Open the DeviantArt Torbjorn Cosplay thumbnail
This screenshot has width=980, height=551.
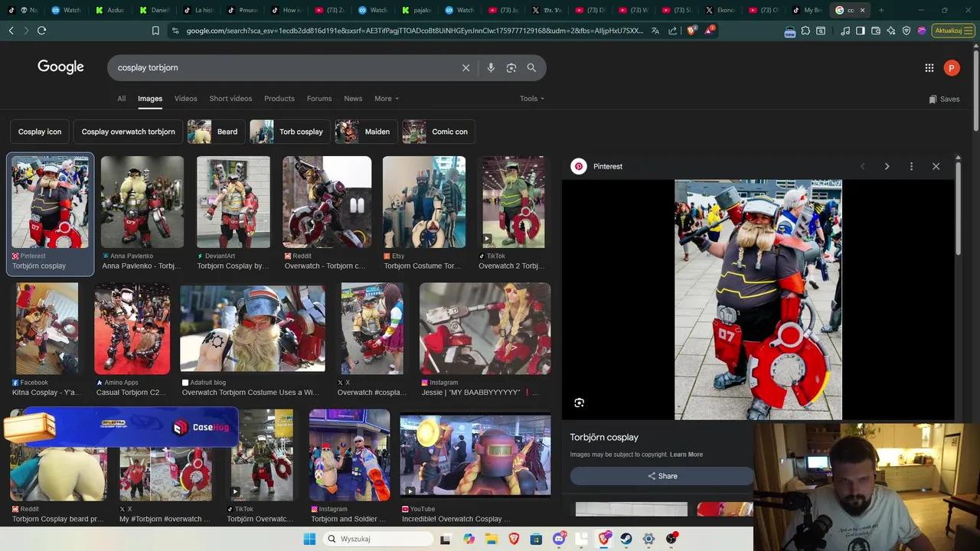234,202
